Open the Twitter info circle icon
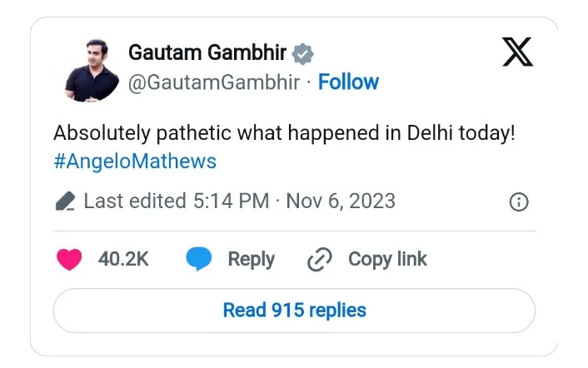 [519, 202]
